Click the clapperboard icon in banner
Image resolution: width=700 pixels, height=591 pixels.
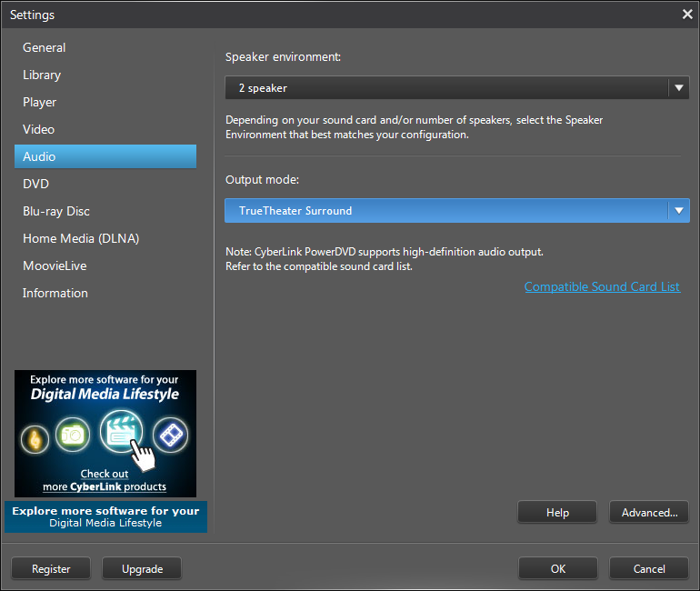(x=121, y=431)
